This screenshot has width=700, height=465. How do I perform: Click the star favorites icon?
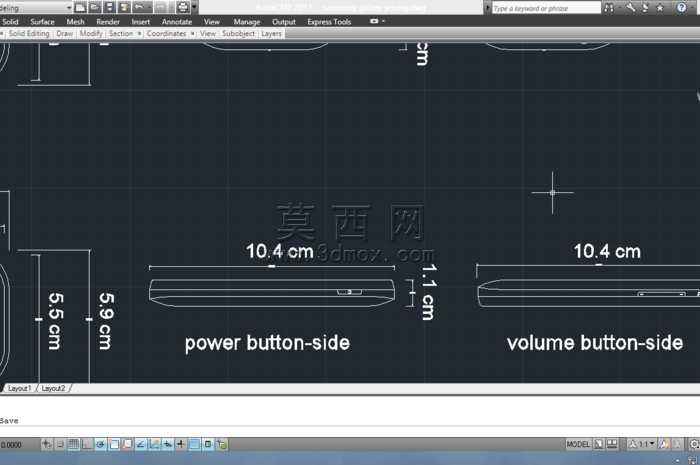click(x=660, y=8)
